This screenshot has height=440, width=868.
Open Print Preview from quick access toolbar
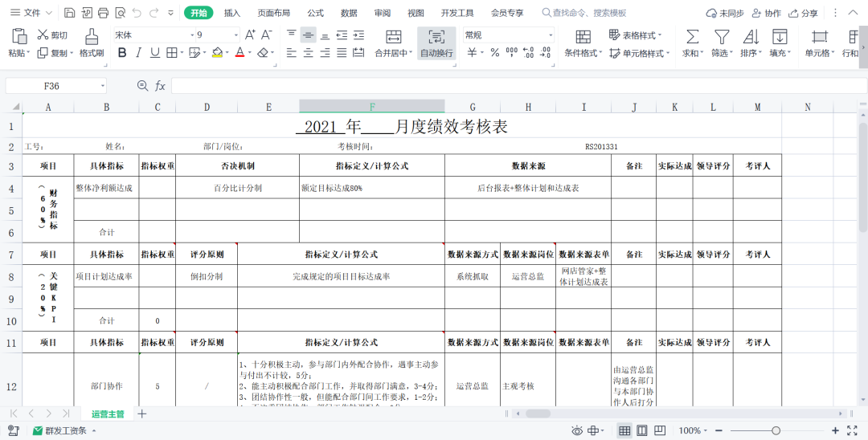click(120, 13)
